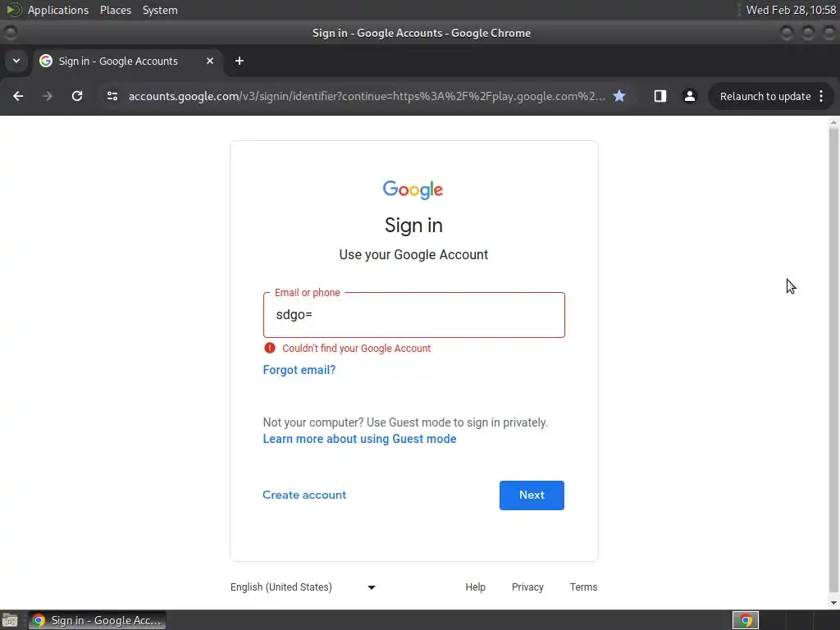Click the show desktop icon in bottom panel
The height and width of the screenshot is (630, 840).
coord(10,621)
